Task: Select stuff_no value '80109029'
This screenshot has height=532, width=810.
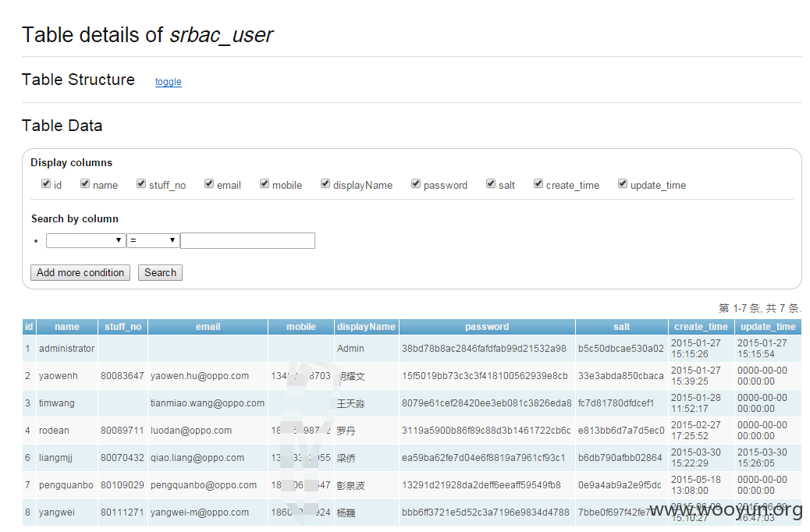Action: (123, 485)
